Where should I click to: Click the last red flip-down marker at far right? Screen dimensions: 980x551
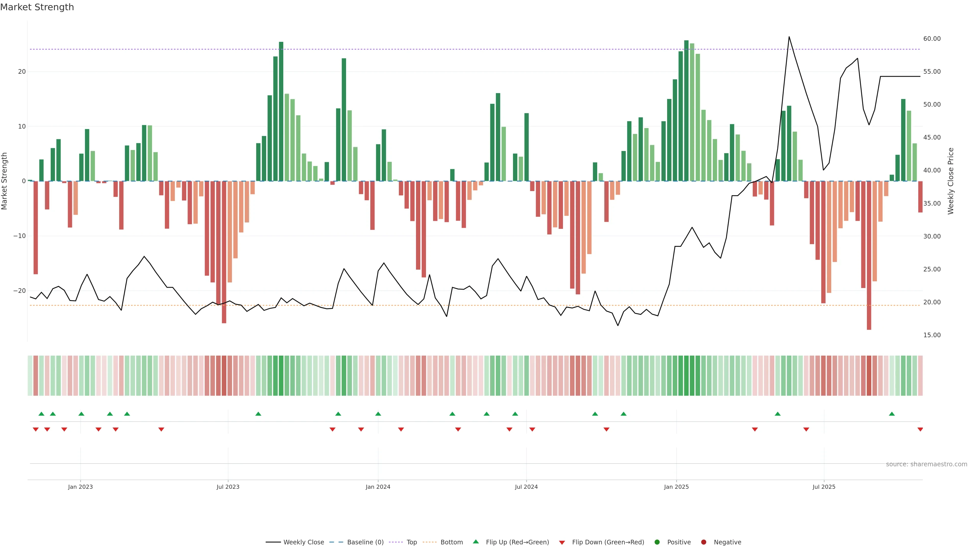tap(920, 429)
